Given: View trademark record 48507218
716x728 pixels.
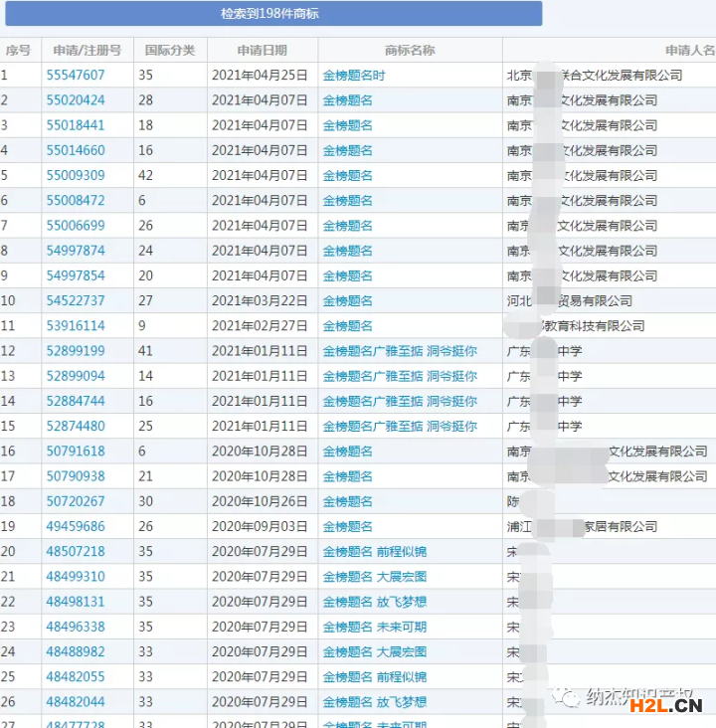Looking at the screenshot, I should pyautogui.click(x=76, y=552).
